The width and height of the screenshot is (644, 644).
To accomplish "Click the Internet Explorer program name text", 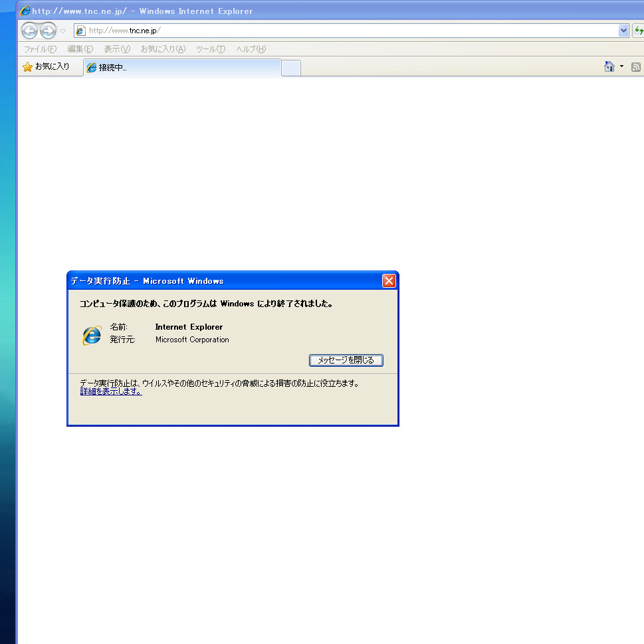I will pyautogui.click(x=189, y=327).
